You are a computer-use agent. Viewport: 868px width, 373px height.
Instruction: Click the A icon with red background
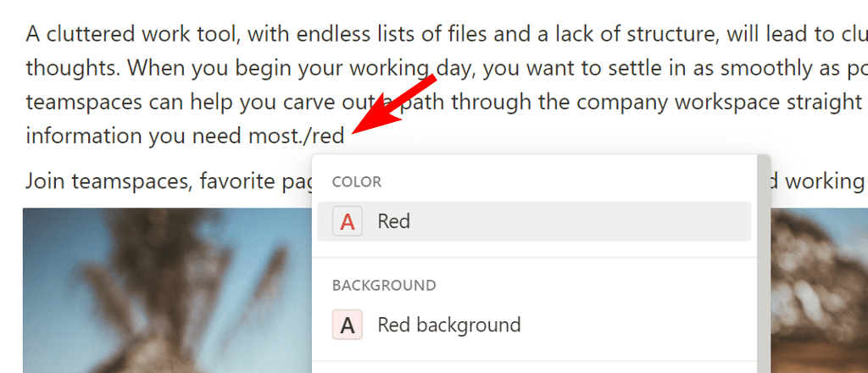[x=347, y=325]
